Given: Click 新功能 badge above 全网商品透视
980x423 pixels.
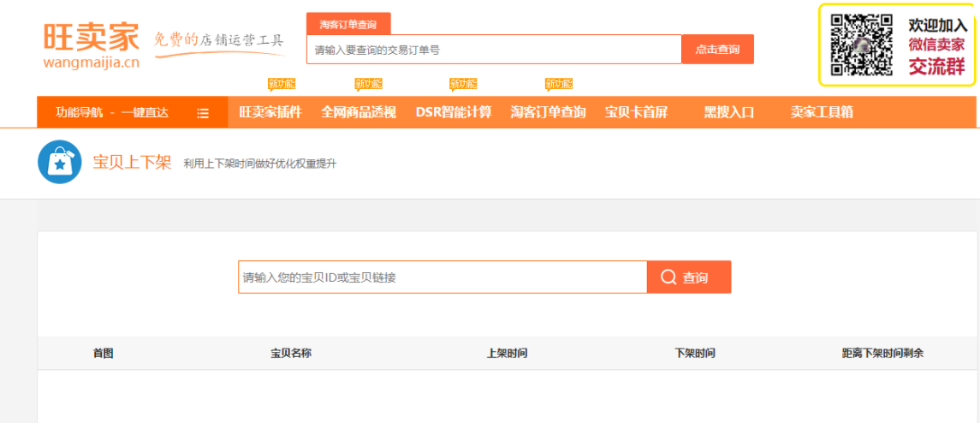Looking at the screenshot, I should [x=368, y=84].
